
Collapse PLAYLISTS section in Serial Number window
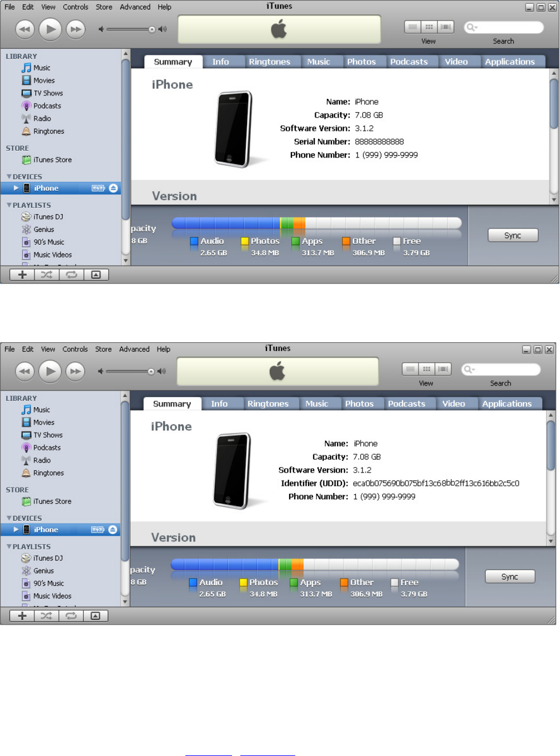(x=9, y=205)
